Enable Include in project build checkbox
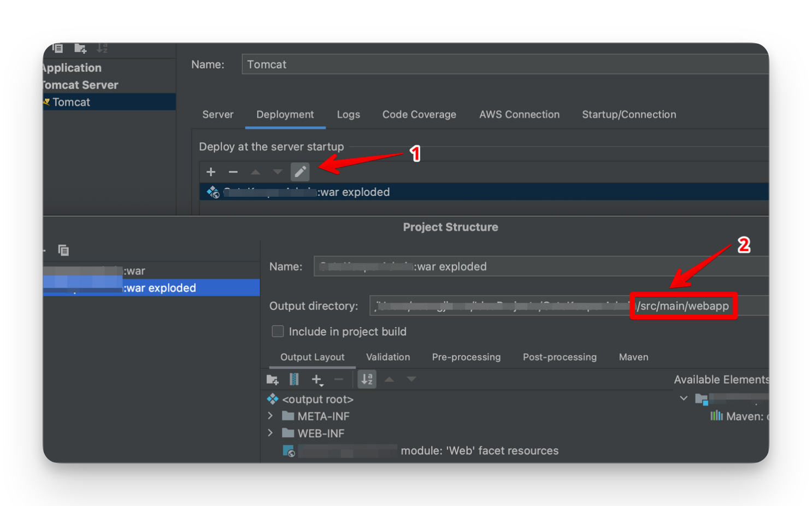Screen dimensions: 812x506 [x=278, y=332]
